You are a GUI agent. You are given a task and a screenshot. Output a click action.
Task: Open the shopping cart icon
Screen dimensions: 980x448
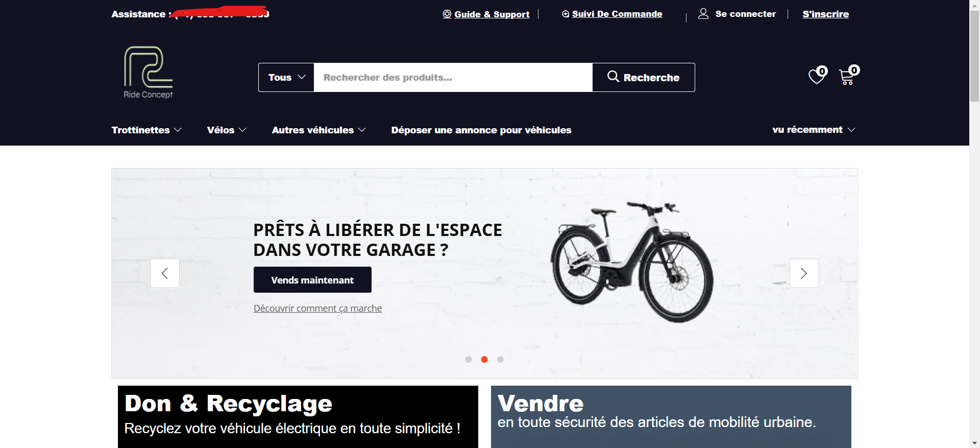(x=847, y=76)
